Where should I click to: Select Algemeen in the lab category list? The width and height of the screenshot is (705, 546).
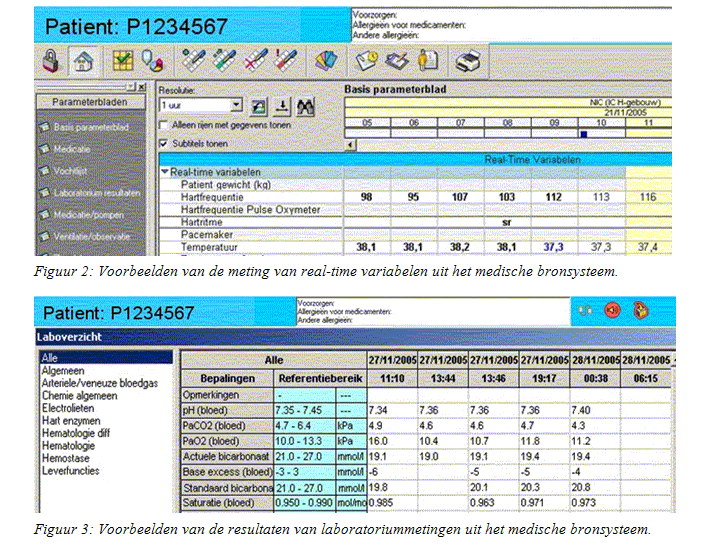click(x=63, y=371)
